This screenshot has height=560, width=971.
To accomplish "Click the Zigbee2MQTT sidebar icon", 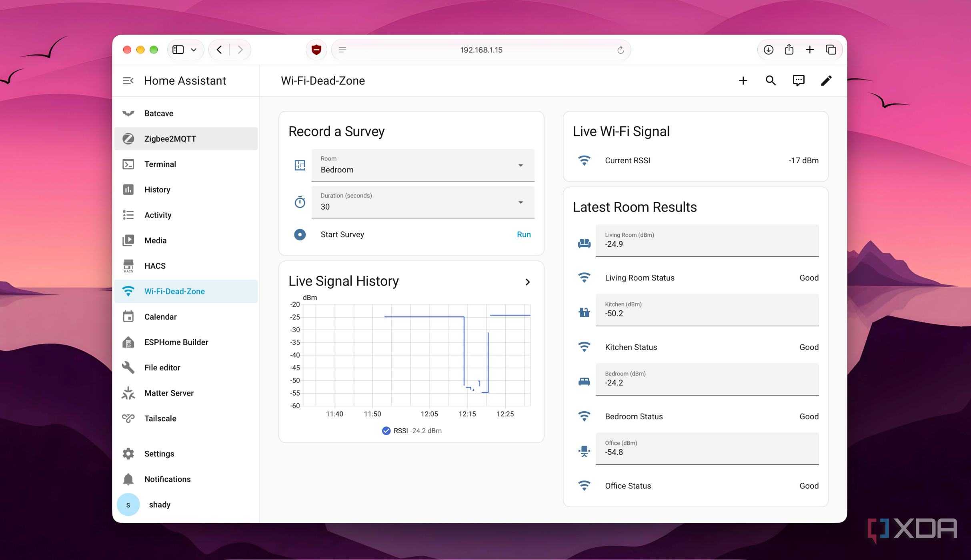I will [x=128, y=139].
